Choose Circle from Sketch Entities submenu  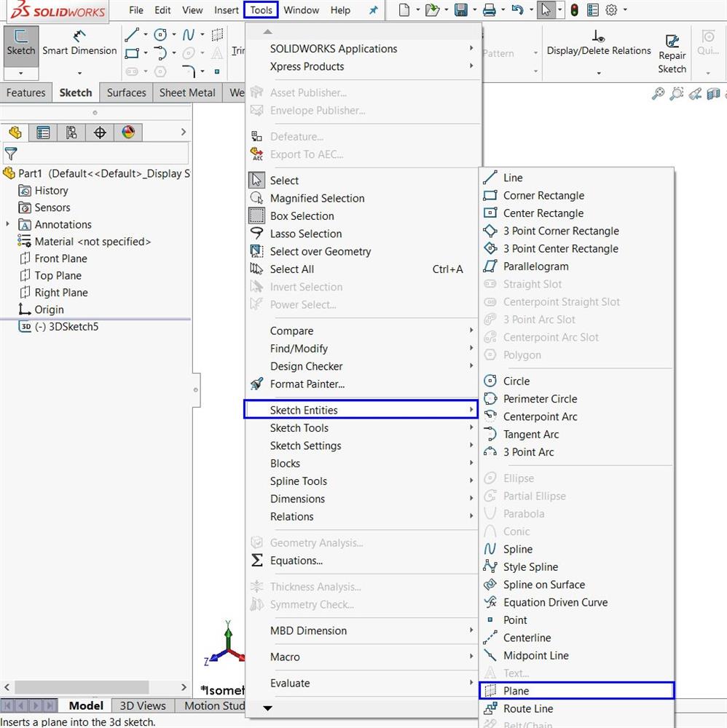[x=576, y=381]
